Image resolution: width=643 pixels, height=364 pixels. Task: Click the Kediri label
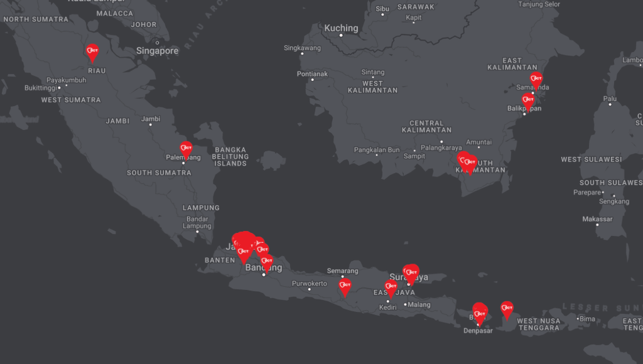(388, 308)
